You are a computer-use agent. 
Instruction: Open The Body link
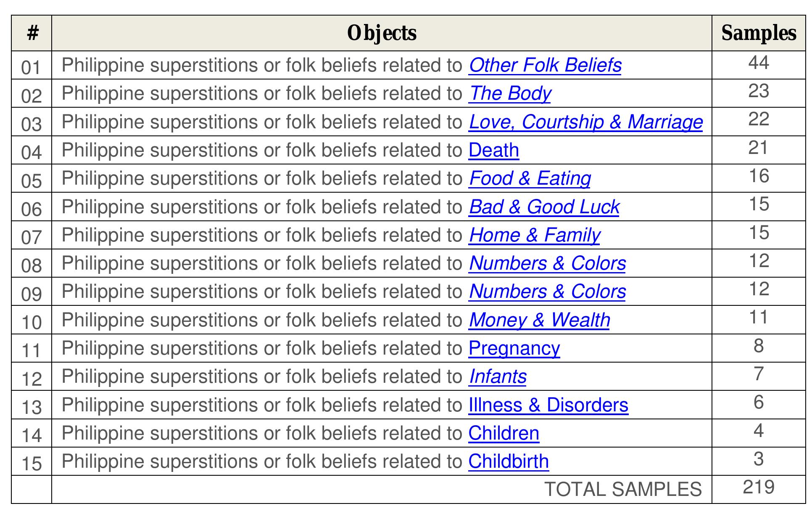tap(510, 93)
